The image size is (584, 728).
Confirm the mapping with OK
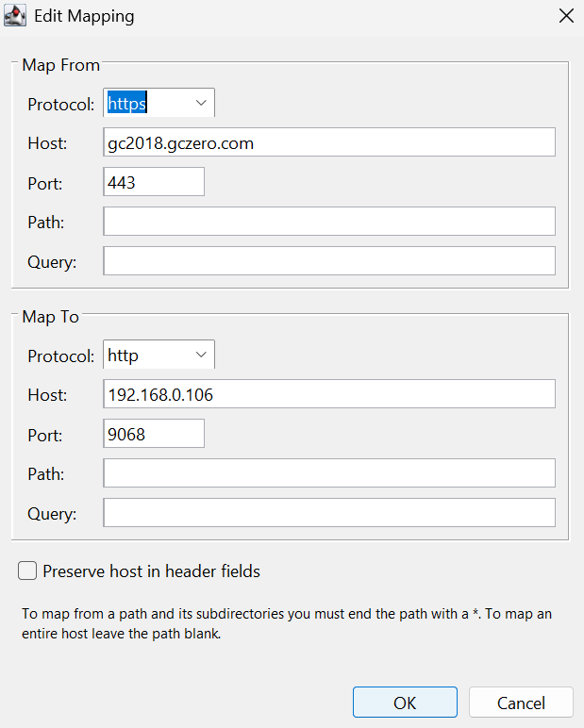405,703
